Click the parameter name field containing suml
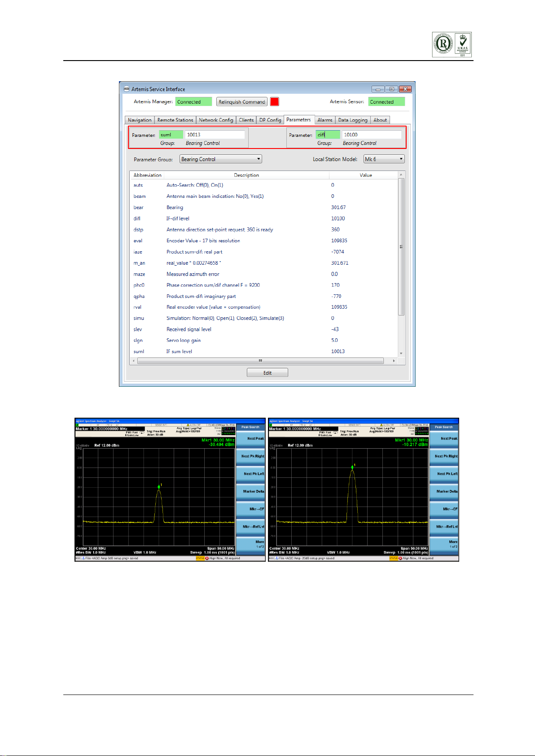 171,135
